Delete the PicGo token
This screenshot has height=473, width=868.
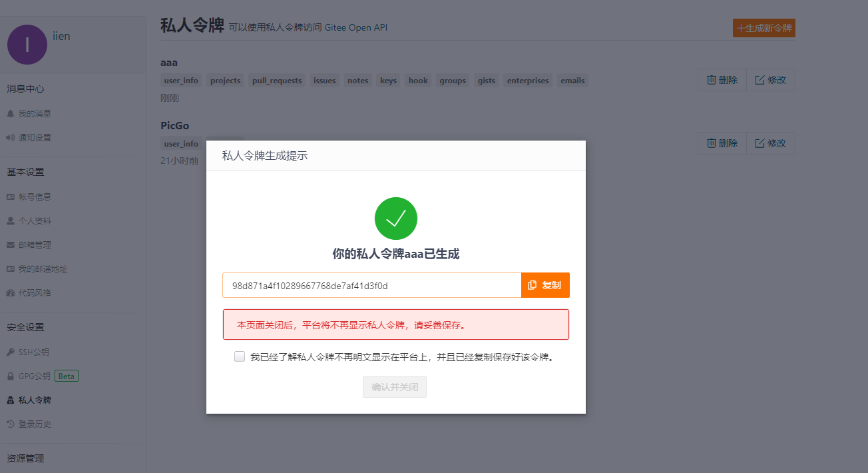(x=722, y=143)
